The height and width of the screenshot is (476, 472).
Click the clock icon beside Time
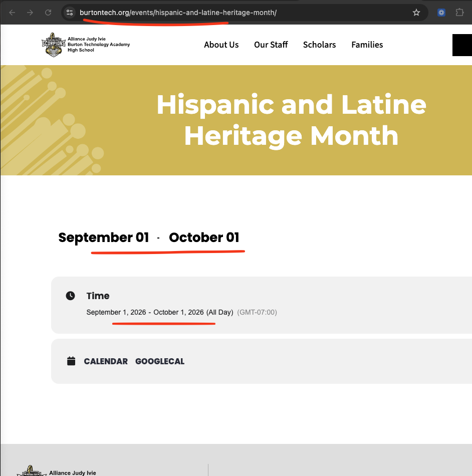[x=71, y=296]
